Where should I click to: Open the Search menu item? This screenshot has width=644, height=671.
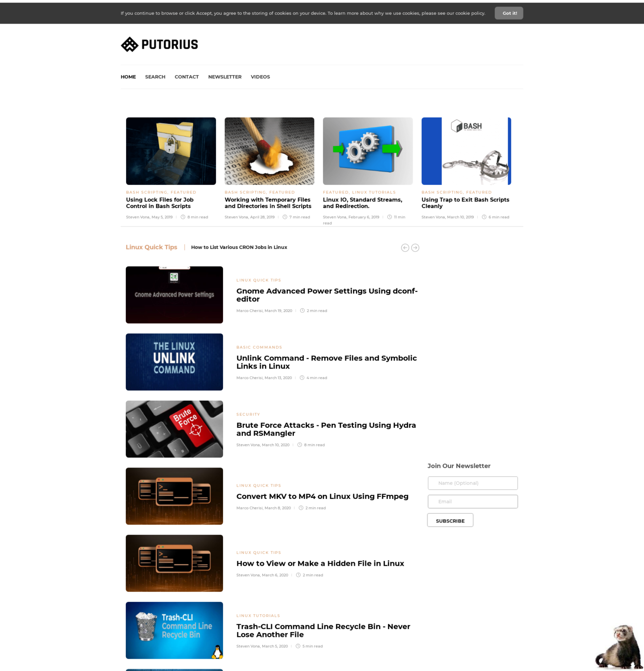155,77
